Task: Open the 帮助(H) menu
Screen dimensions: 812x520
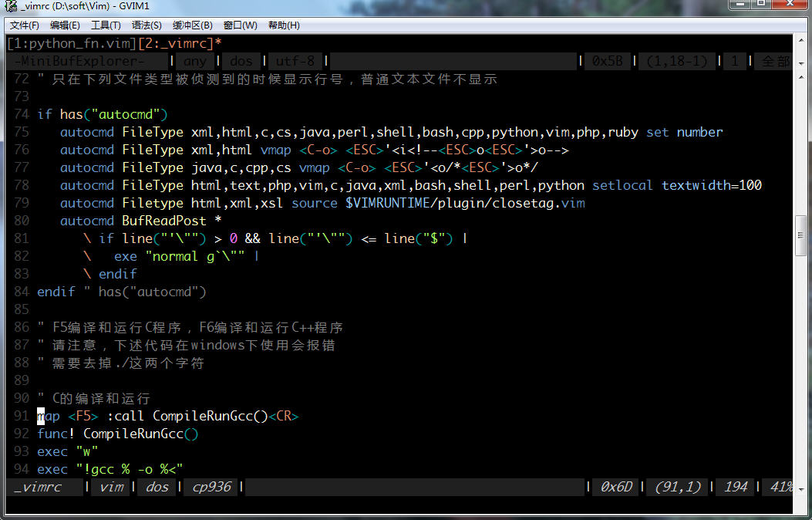Action: (x=284, y=25)
